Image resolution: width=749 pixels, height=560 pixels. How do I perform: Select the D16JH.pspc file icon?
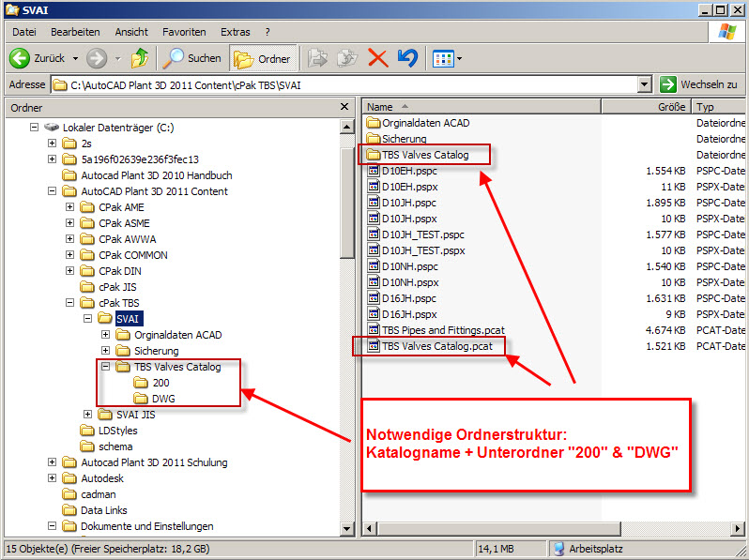point(373,298)
